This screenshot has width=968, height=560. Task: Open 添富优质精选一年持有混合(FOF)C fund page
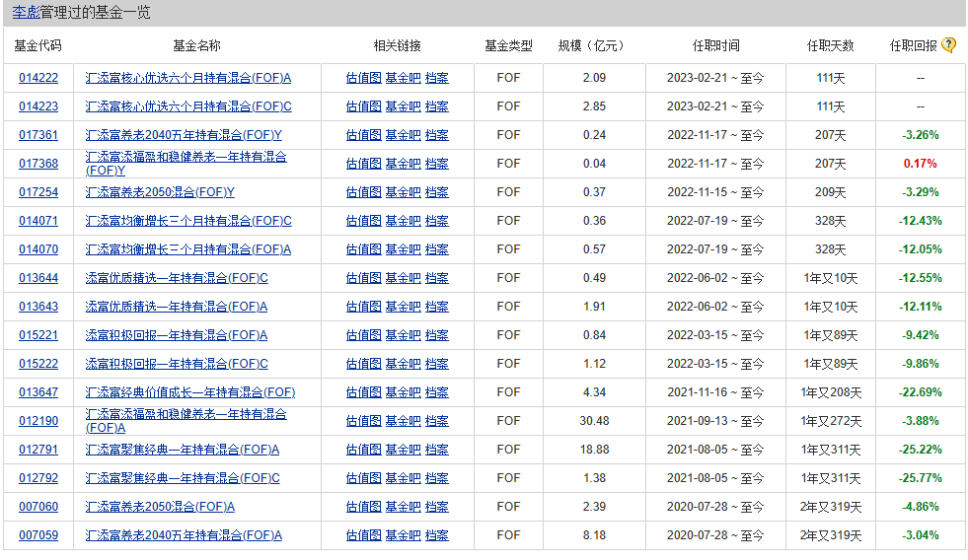177,278
